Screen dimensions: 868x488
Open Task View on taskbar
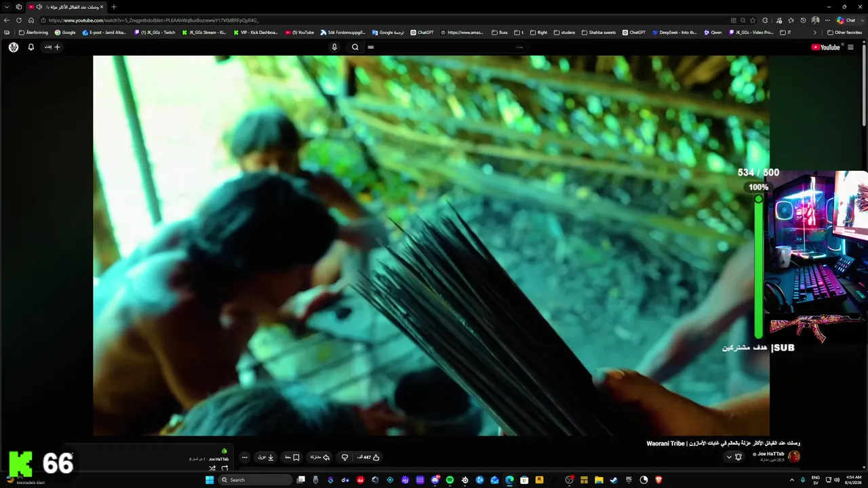(x=301, y=480)
